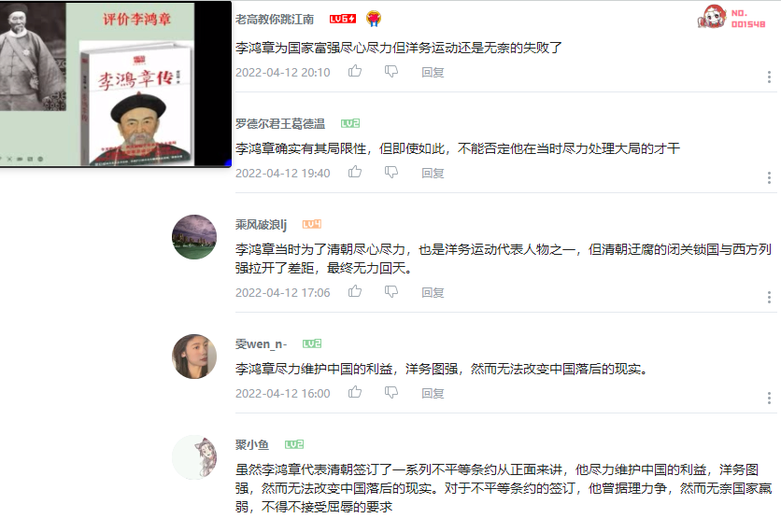781x532 pixels.
Task: Like the comment by 老高教你跳江南
Action: [x=355, y=72]
